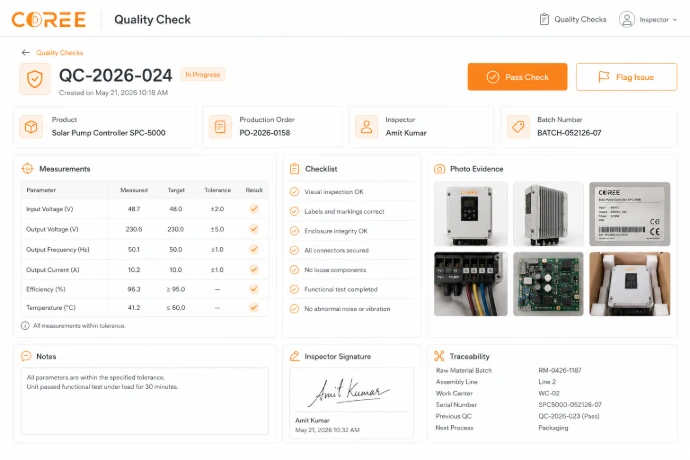Click the Batch Number tag icon

point(518,127)
